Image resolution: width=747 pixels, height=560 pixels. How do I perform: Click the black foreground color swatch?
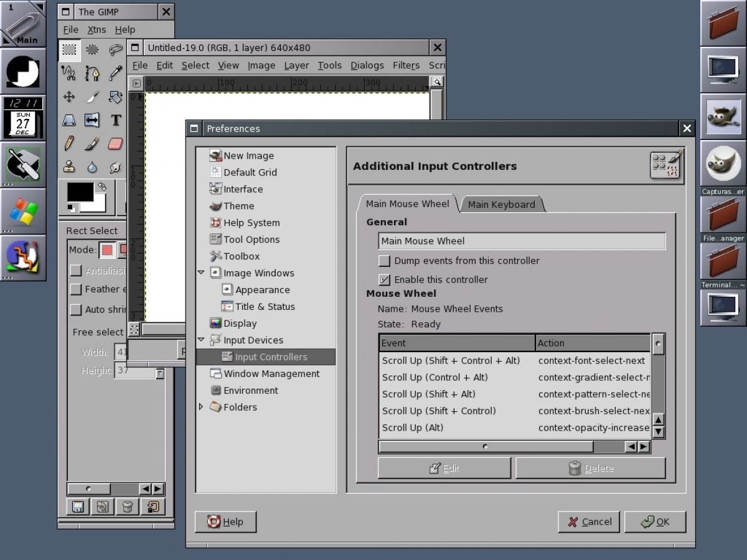tap(80, 192)
